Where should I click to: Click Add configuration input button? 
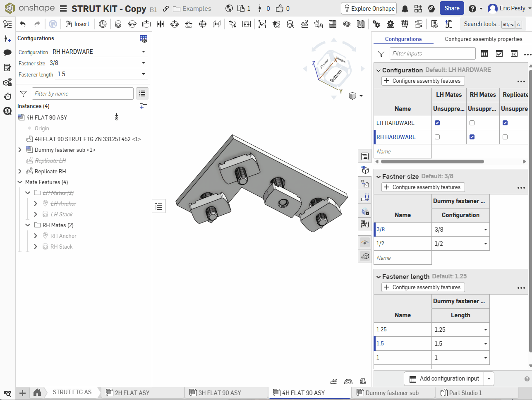click(x=444, y=378)
